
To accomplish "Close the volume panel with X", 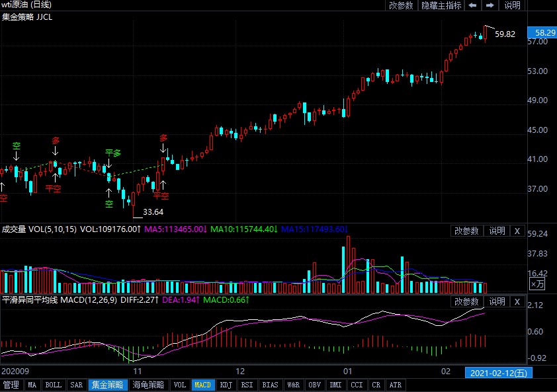I will pos(517,231).
